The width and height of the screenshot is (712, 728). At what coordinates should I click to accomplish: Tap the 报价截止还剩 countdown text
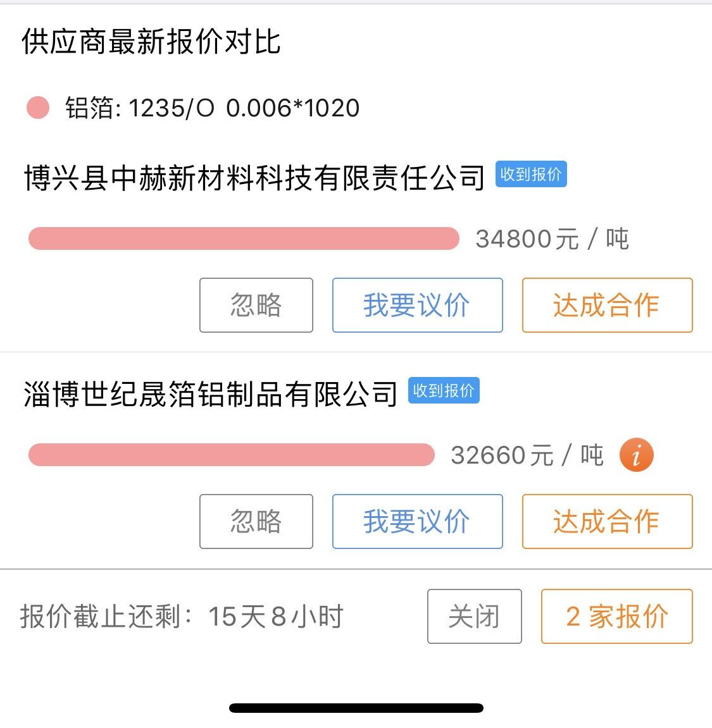[182, 617]
